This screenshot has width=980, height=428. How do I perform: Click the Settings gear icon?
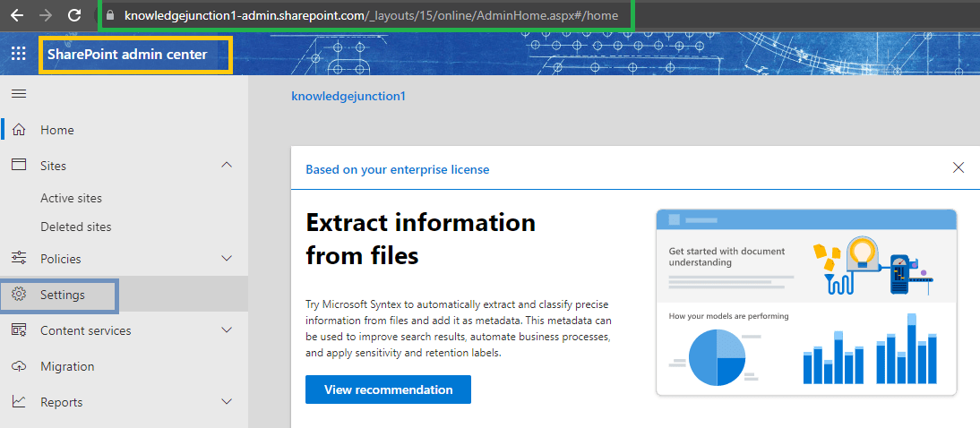20,295
